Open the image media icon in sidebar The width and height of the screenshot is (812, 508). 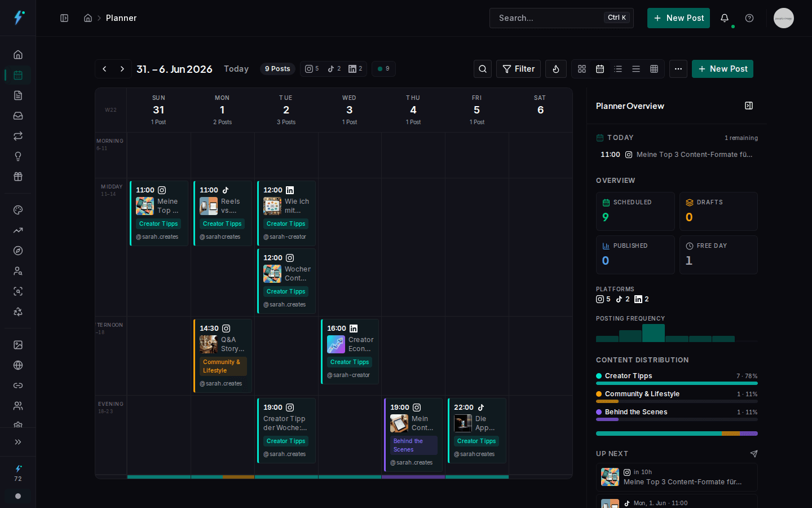18,345
